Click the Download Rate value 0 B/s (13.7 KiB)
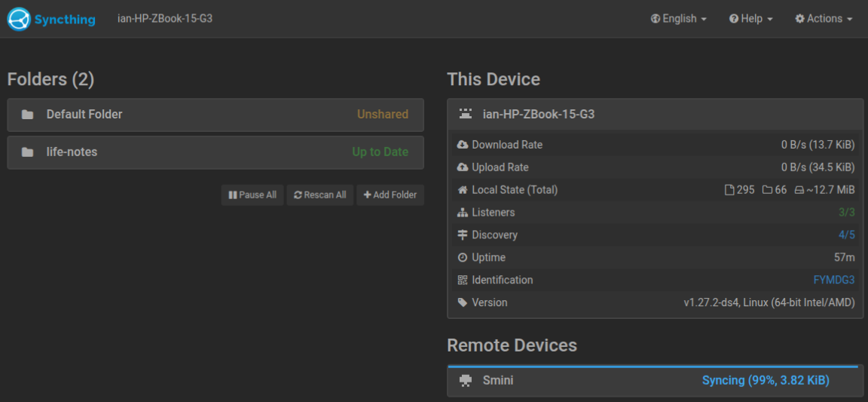Screen dimensions: 868x402 [818, 145]
